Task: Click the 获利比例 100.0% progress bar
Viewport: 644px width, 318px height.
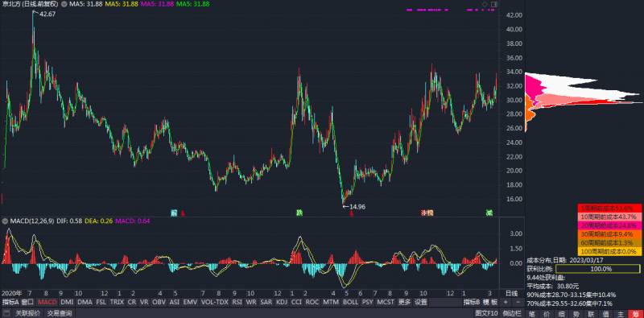Action: [x=598, y=269]
